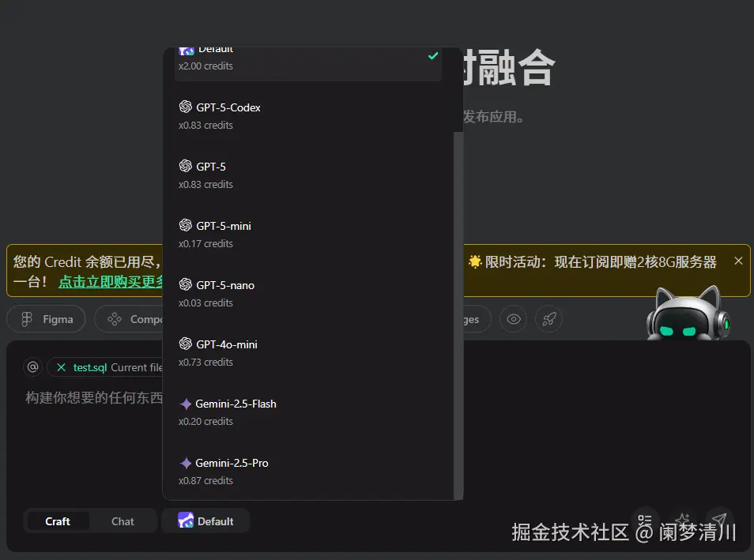
Task: Click the Gemini star icon beside Gemini-2.5-Pro
Action: 186,463
